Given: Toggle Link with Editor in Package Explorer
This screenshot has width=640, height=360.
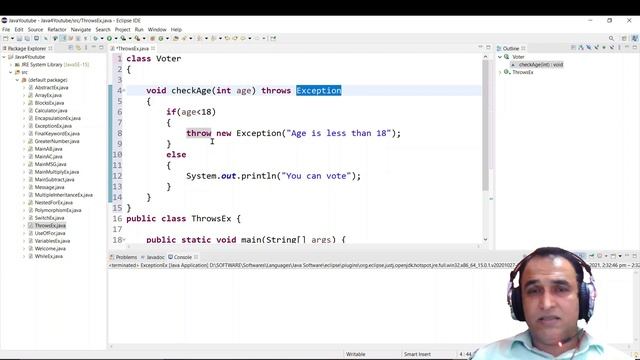Looking at the screenshot, I should [78, 48].
